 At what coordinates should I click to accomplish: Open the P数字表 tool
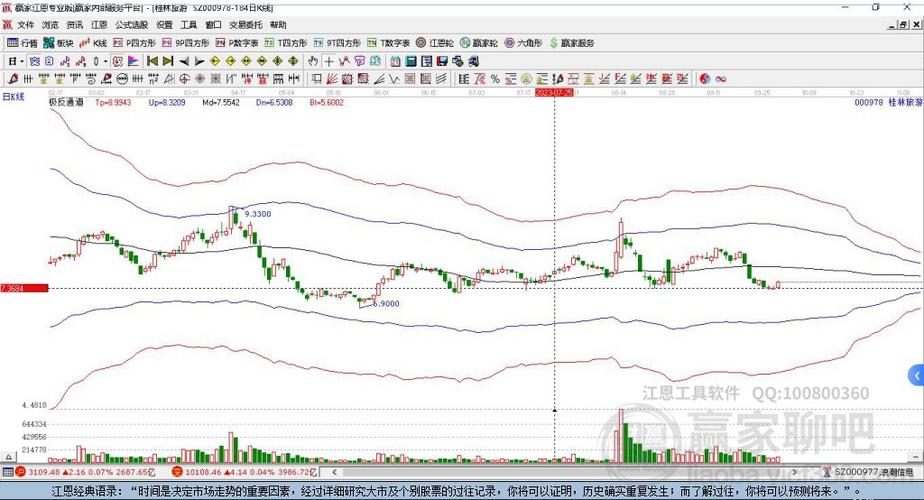(x=237, y=43)
